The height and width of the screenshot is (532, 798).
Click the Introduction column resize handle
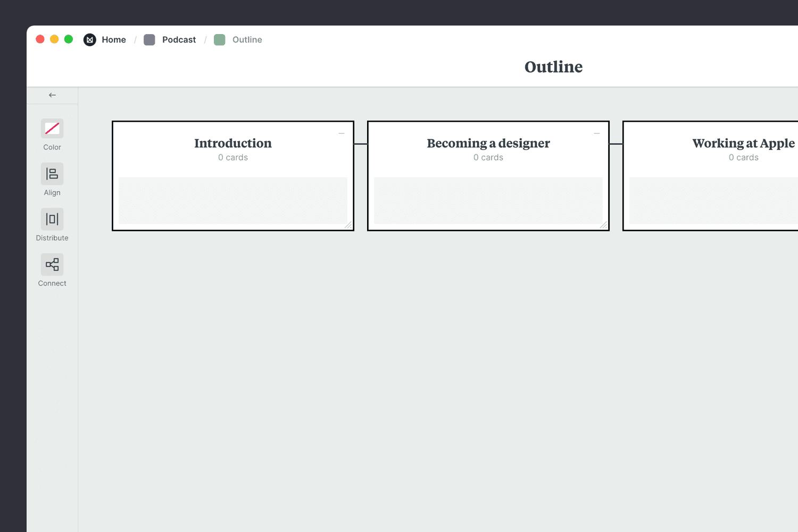[x=348, y=226]
